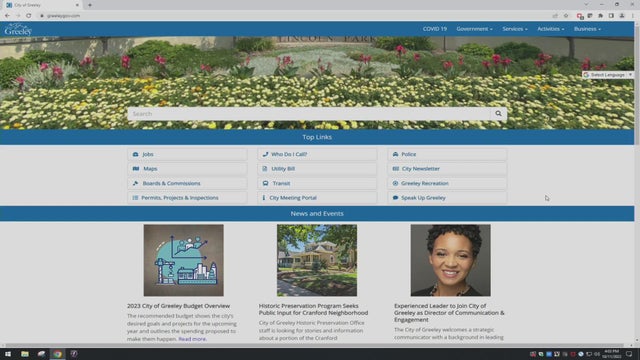Viewport: 640px width, 360px height.
Task: Click Read more under Budget Overview
Action: click(x=192, y=339)
